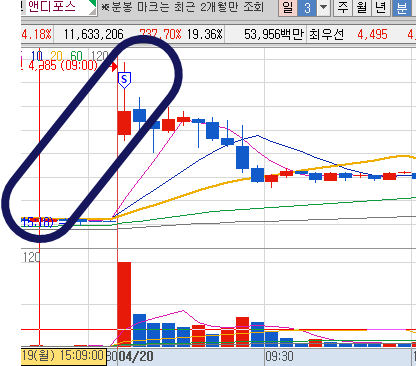Click the 분봉 마크는 최근 2개월만 조회 notice
Screen dimensions: 416x366
click(182, 7)
